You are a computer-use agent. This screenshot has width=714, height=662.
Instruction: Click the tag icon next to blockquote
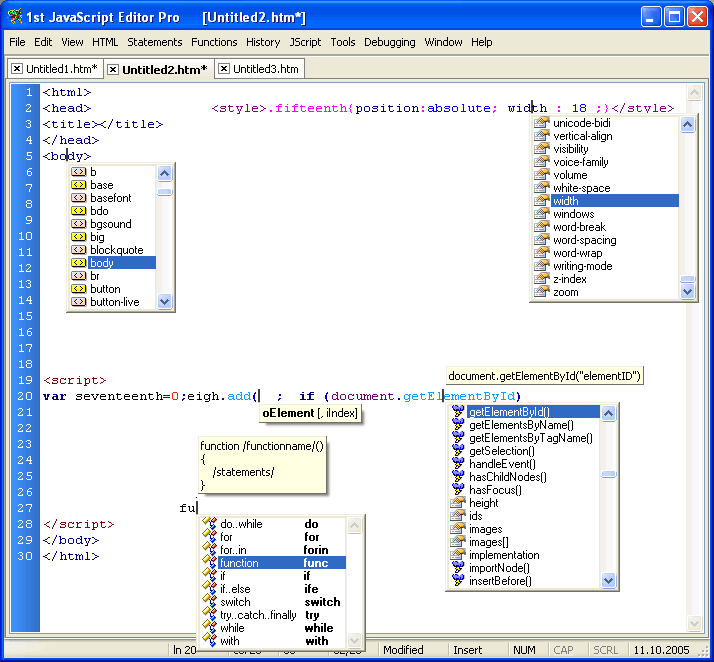point(79,250)
